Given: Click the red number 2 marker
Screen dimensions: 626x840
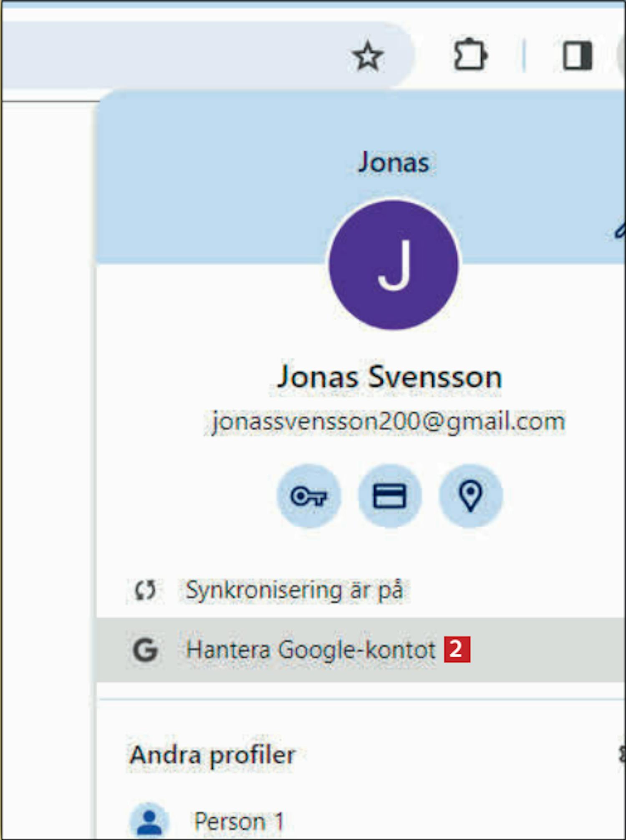Looking at the screenshot, I should click(x=457, y=649).
